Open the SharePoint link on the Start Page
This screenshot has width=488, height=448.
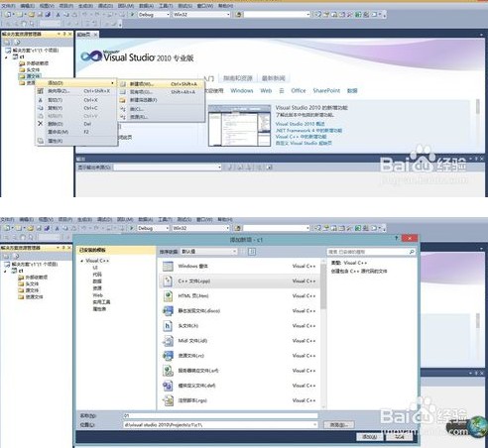coord(326,90)
